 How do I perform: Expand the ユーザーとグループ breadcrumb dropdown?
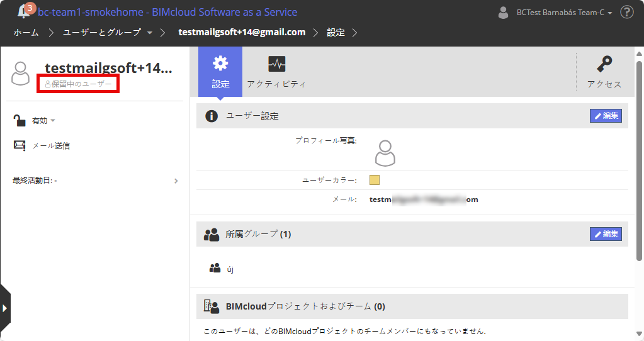coord(150,32)
